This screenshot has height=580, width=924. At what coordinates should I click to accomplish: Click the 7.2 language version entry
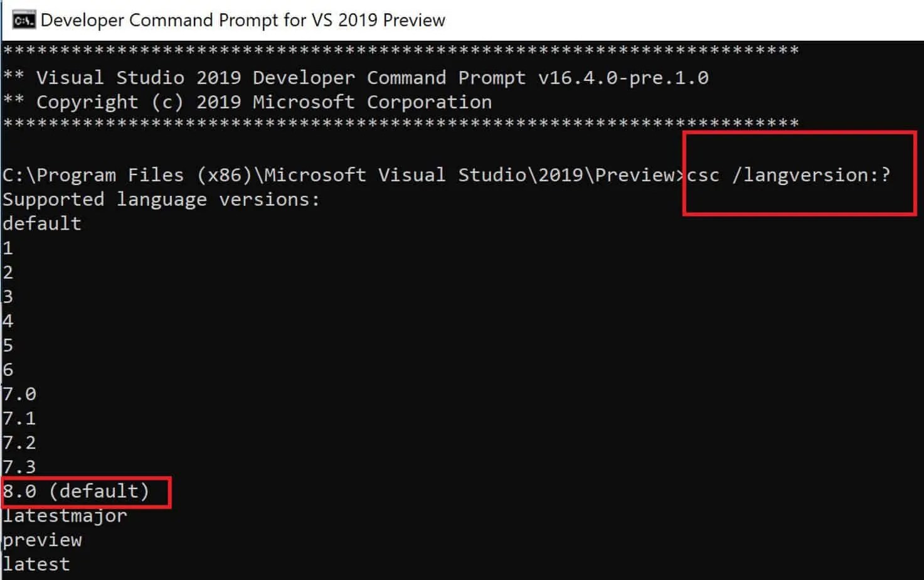19,443
